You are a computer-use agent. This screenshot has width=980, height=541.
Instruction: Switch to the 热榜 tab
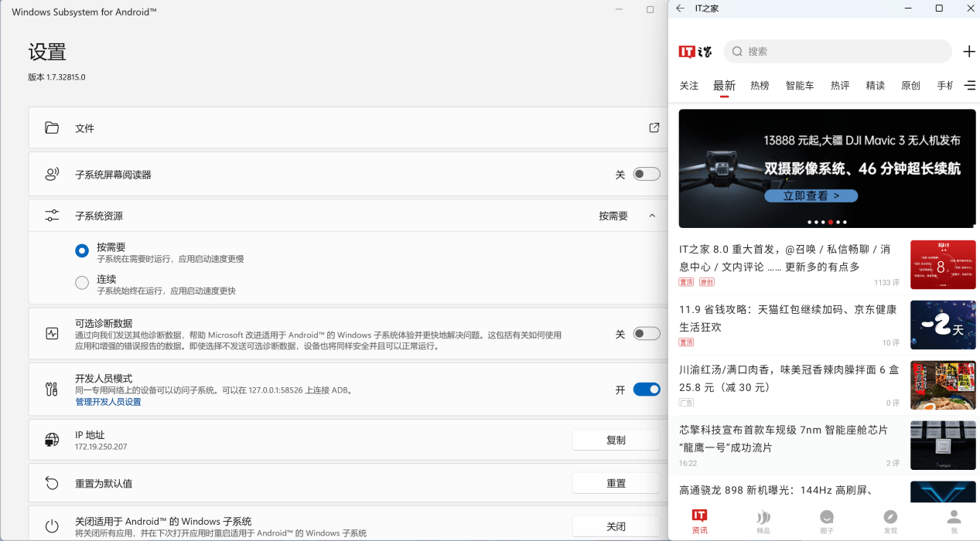[760, 86]
